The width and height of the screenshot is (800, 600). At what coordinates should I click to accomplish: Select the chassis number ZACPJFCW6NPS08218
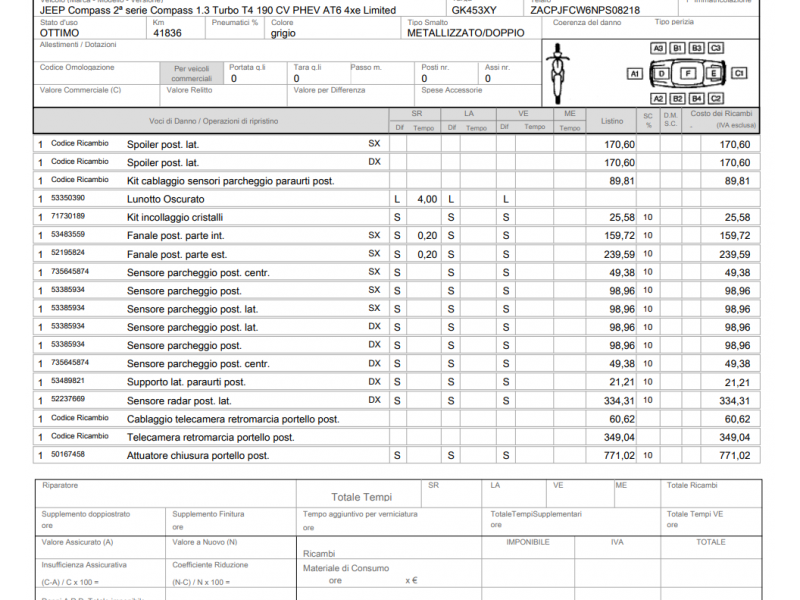[x=585, y=10]
